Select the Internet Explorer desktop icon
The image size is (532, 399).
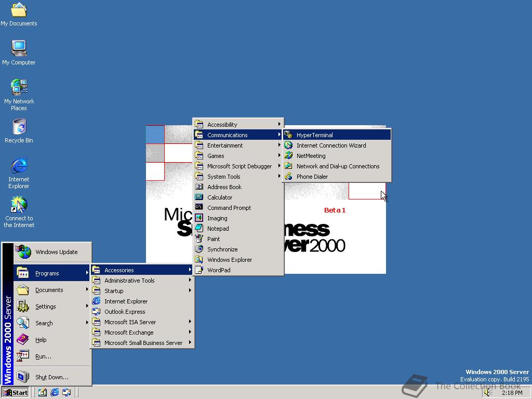[19, 172]
